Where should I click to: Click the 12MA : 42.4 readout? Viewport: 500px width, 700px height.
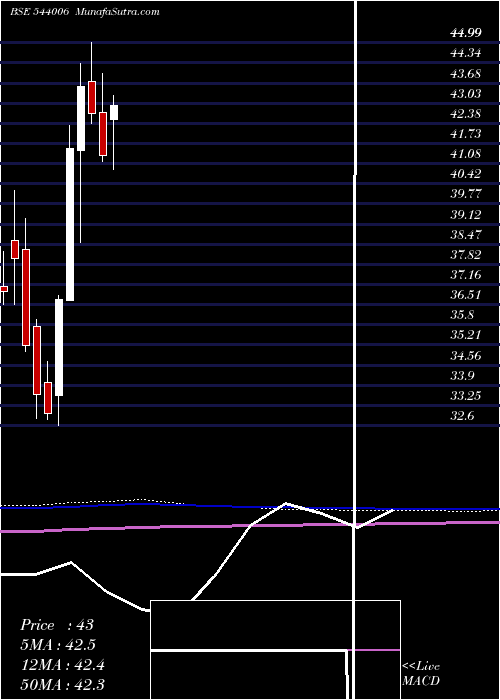pyautogui.click(x=62, y=664)
